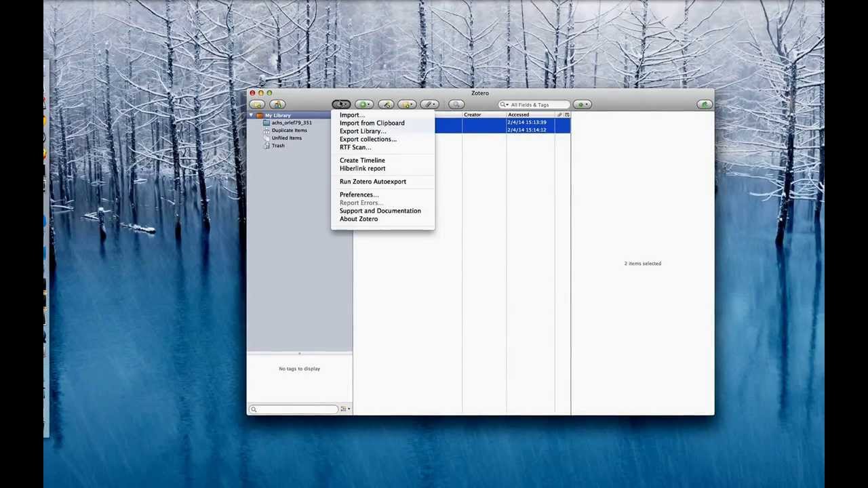This screenshot has width=868, height=488.
Task: Click the Add Item by Identifier wand icon
Action: tap(386, 104)
